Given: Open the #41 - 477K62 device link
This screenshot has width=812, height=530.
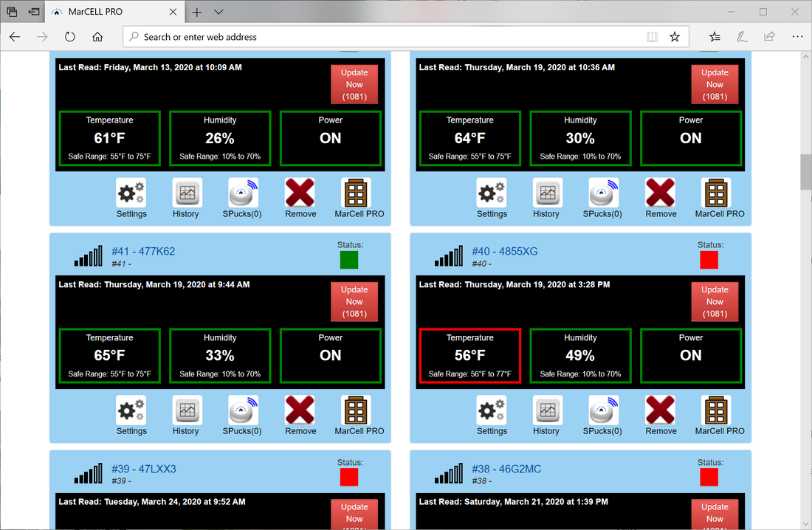Looking at the screenshot, I should click(x=143, y=251).
